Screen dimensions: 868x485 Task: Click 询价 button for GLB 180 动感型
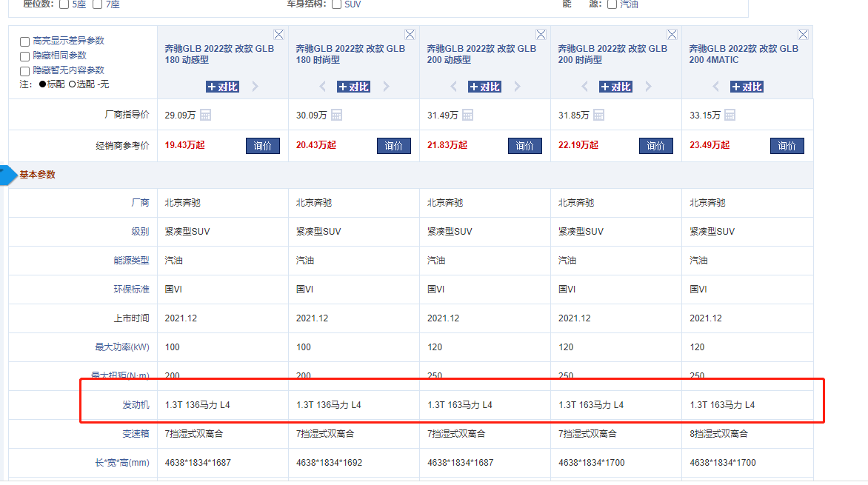[x=262, y=145]
